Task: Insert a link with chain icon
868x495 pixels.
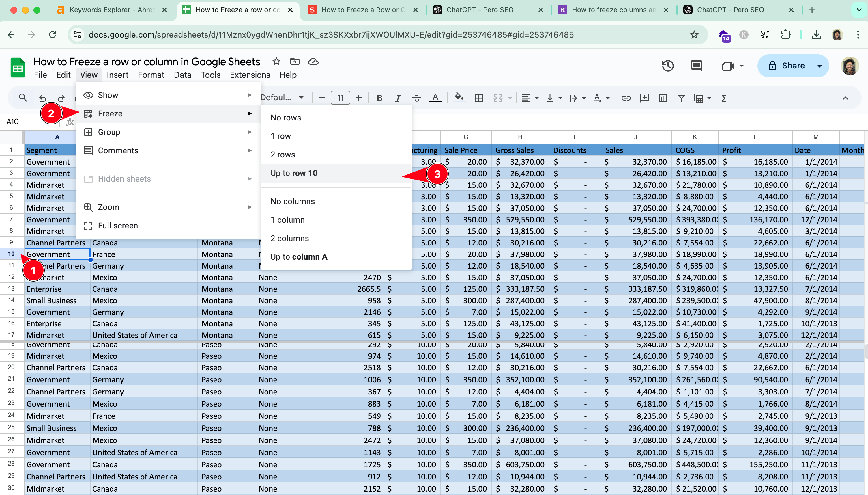Action: pyautogui.click(x=626, y=98)
